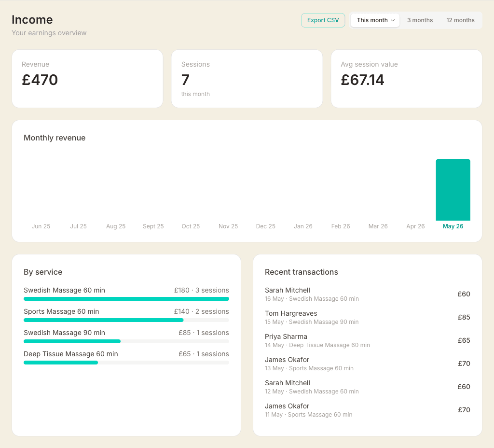Click the Monthly revenue heading

click(x=55, y=138)
